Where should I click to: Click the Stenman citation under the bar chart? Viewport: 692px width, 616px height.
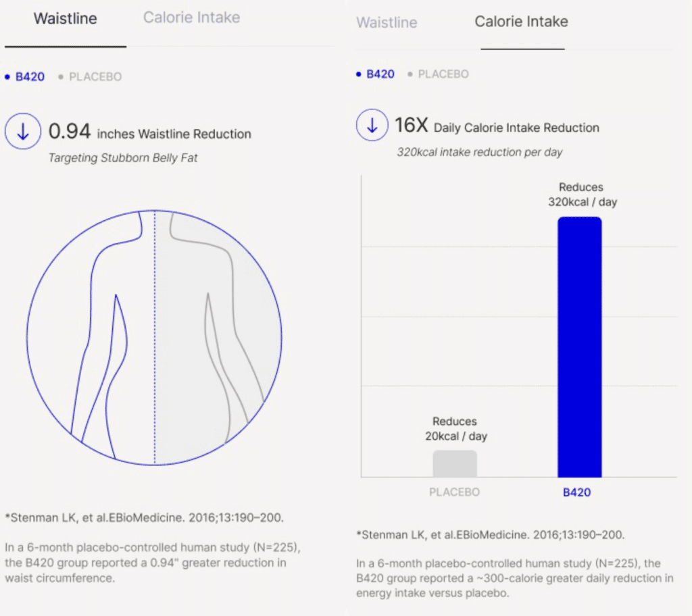pos(490,535)
